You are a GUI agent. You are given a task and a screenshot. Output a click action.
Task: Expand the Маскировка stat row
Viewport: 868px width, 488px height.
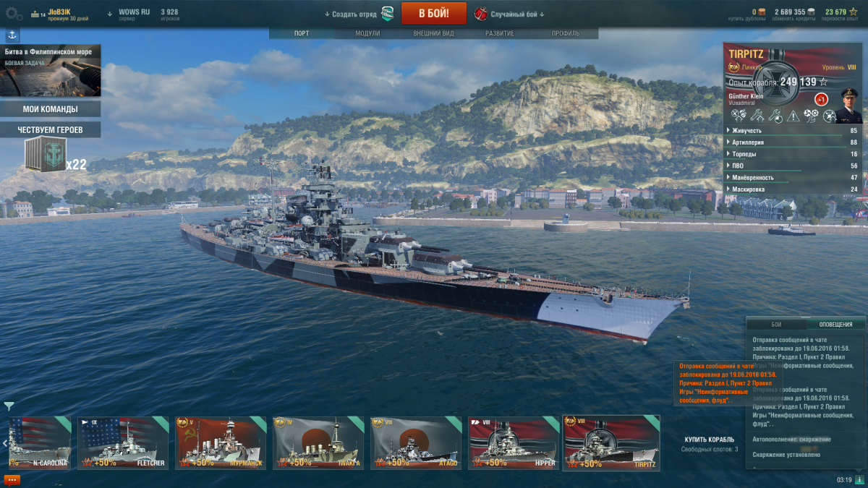[792, 189]
